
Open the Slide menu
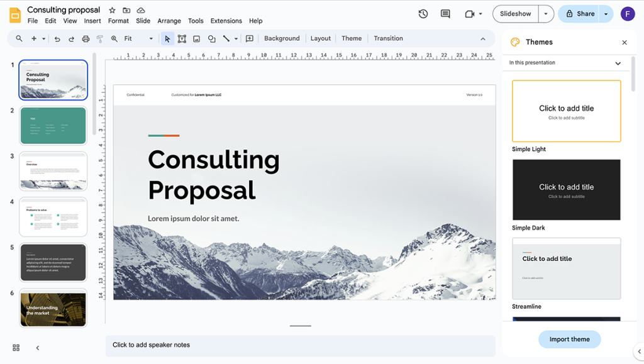[143, 21]
